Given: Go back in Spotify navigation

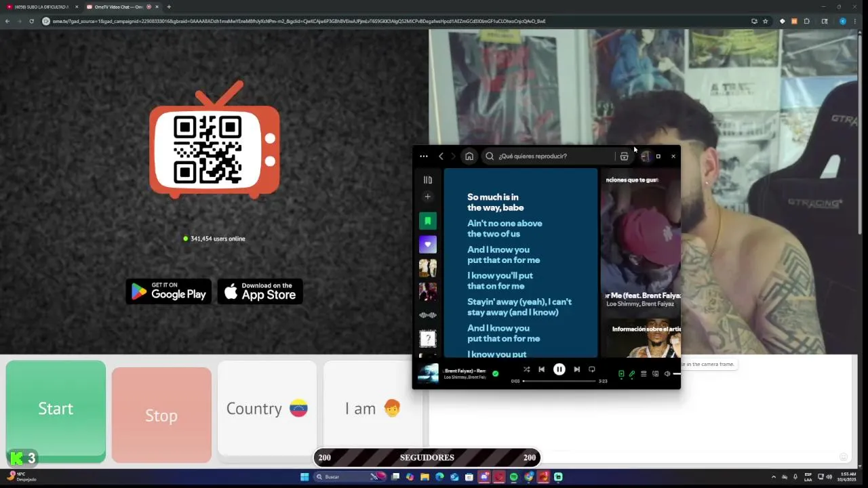Looking at the screenshot, I should tap(441, 156).
